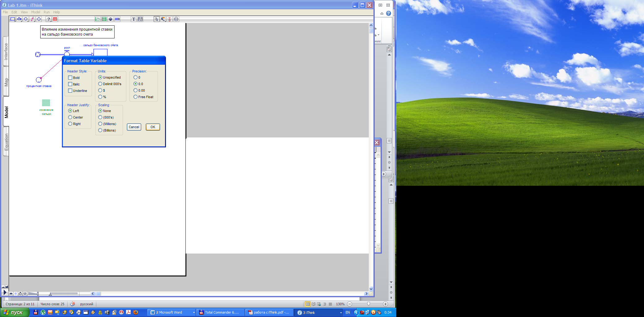Select the Decision Process Diamond tool
Screen dimensions: 644x317
coord(39,19)
